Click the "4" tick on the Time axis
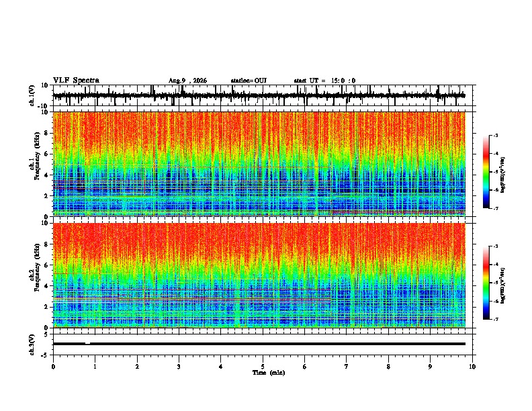Screen dimensions: 532x411 (x=221, y=367)
